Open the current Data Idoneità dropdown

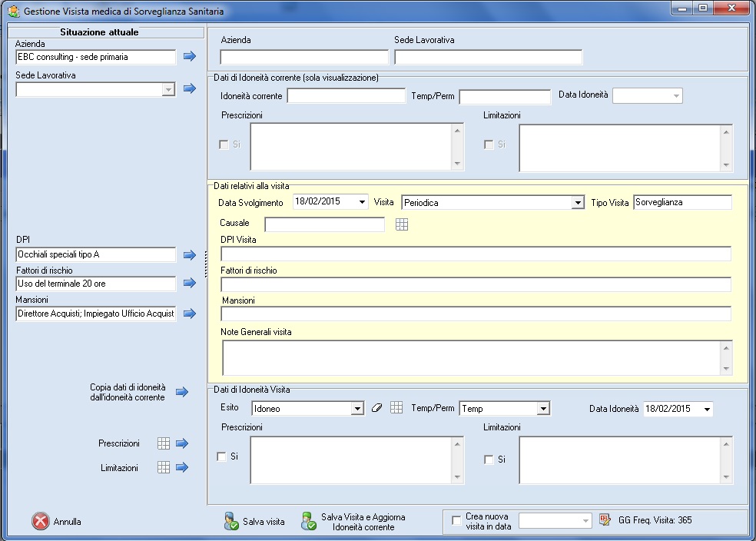click(676, 96)
